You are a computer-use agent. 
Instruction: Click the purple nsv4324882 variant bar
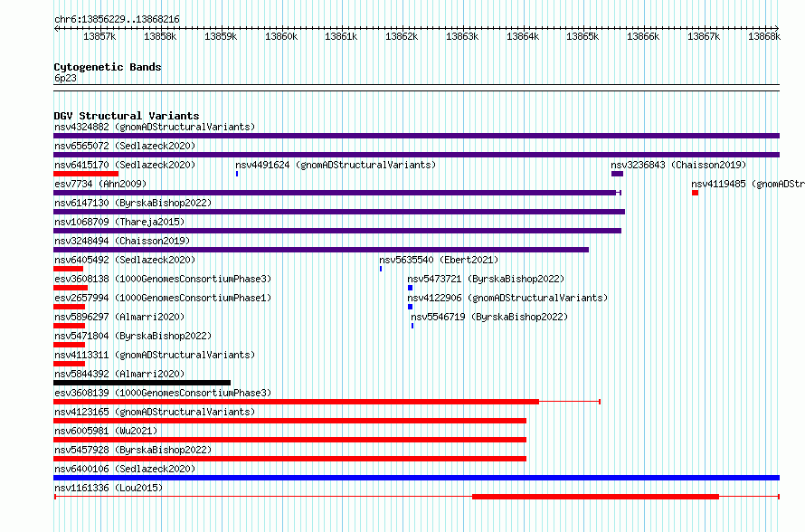pyautogui.click(x=416, y=136)
